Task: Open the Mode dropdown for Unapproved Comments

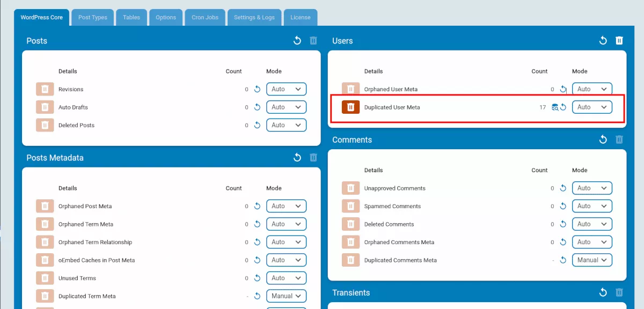Action: coord(592,188)
